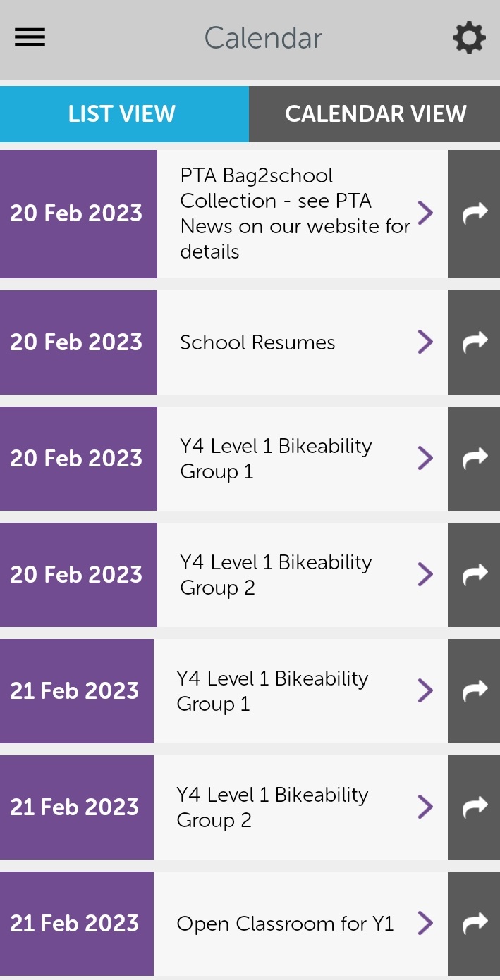Expand 21 Feb Bikeability Group 2 chevron

point(425,807)
